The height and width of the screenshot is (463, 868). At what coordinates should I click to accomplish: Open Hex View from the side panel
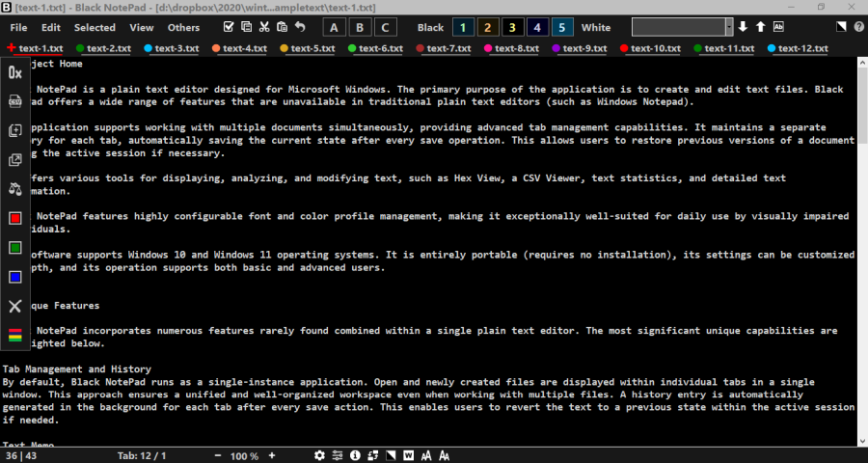tap(14, 72)
